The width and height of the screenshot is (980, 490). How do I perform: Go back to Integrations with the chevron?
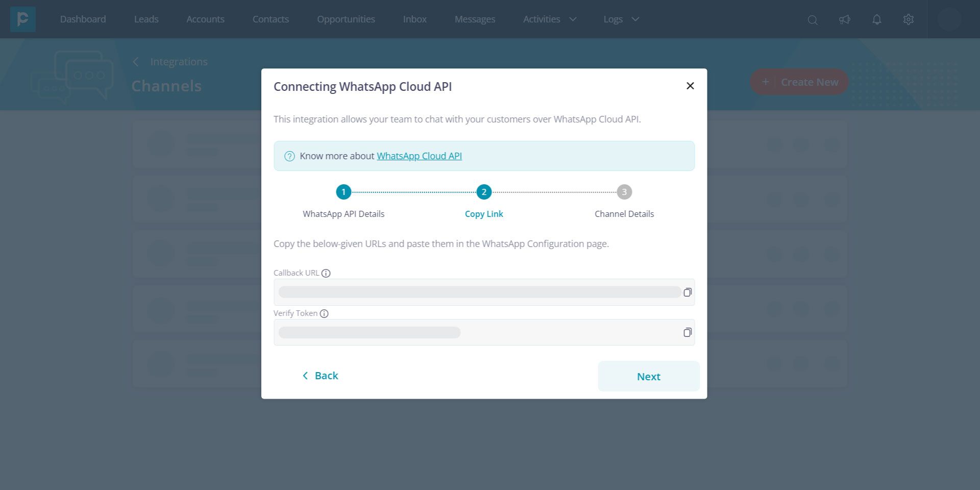click(136, 62)
